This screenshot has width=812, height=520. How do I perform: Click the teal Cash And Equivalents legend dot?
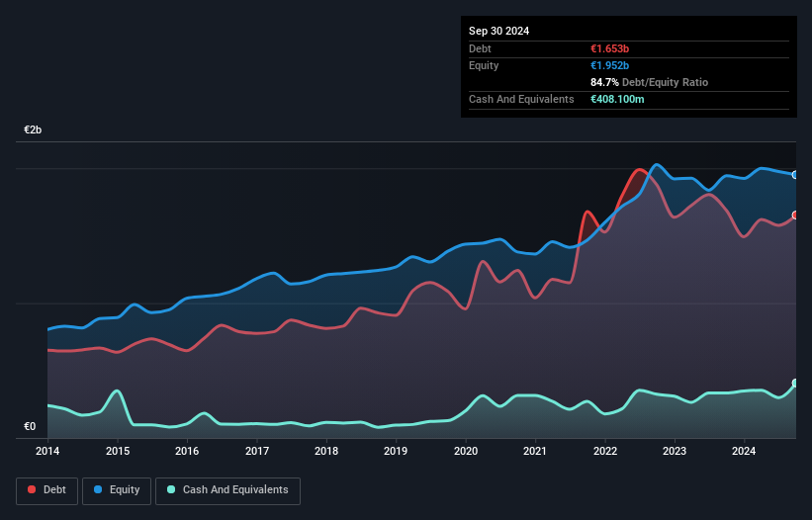coord(171,489)
